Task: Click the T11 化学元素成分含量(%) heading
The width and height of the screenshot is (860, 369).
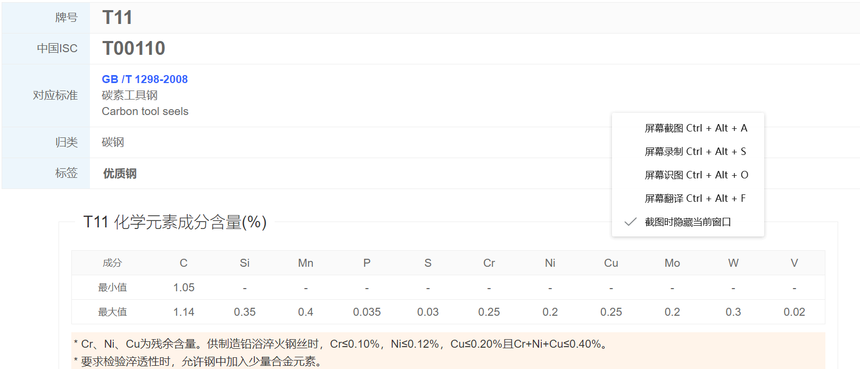Action: 175,223
